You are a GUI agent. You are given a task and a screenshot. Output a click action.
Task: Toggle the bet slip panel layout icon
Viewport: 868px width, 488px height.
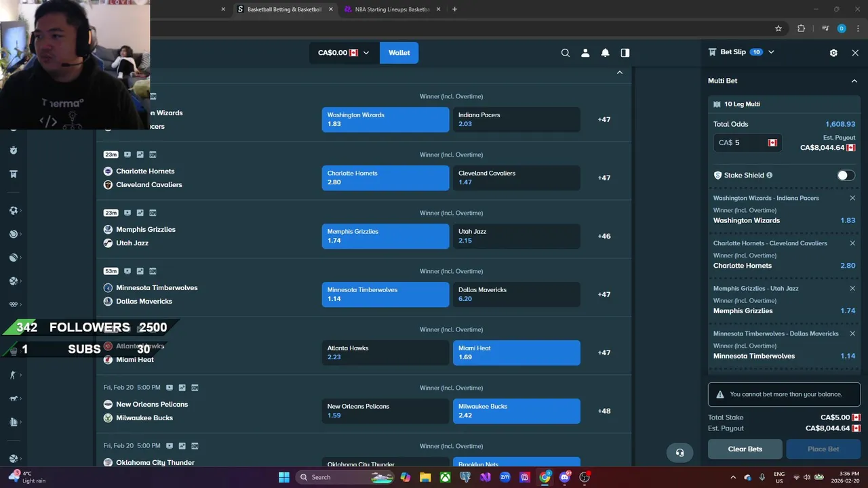pyautogui.click(x=625, y=53)
